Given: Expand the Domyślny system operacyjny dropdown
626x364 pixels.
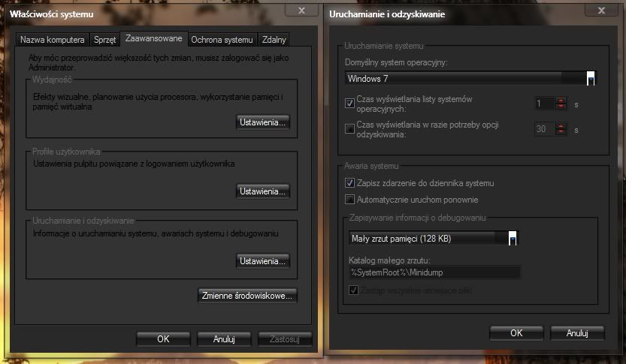Looking at the screenshot, I should 591,78.
